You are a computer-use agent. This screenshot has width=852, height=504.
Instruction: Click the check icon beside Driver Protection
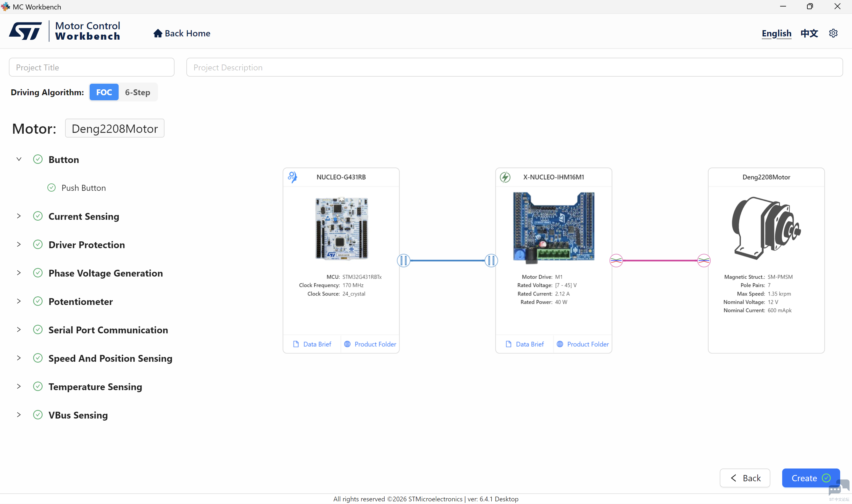coord(38,245)
